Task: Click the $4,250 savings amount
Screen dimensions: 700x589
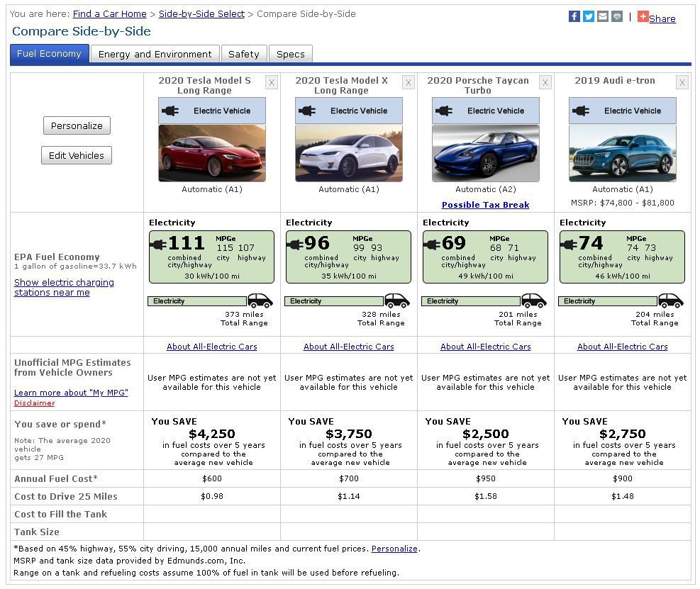Action: click(x=212, y=434)
